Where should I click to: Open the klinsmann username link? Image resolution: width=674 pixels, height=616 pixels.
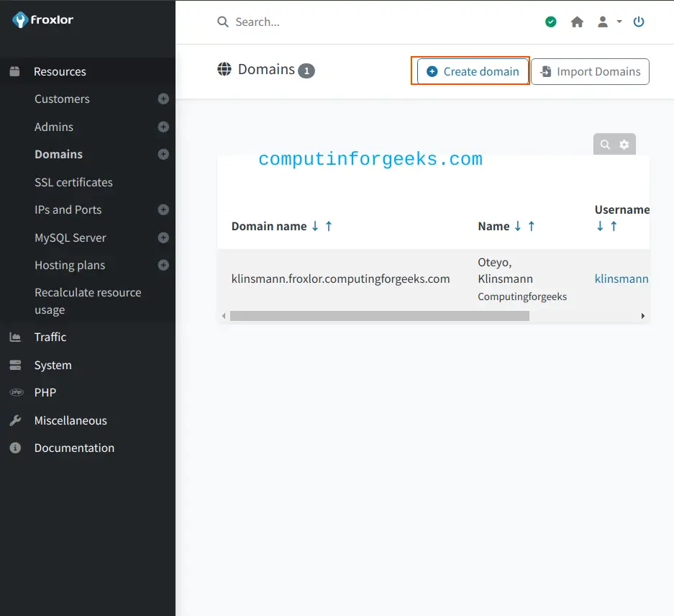pyautogui.click(x=621, y=279)
